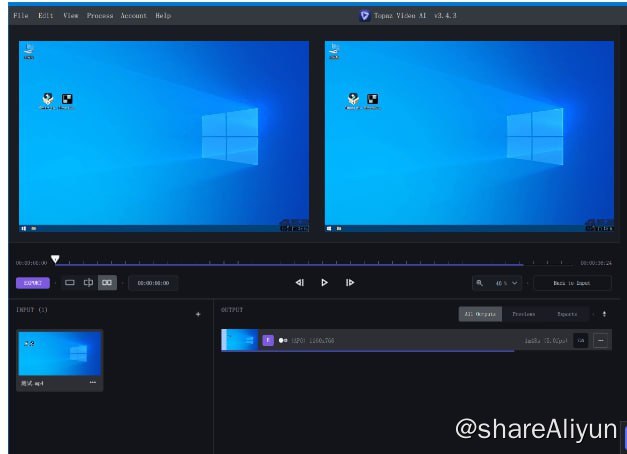Click the OUTPUT panel label

click(x=232, y=310)
